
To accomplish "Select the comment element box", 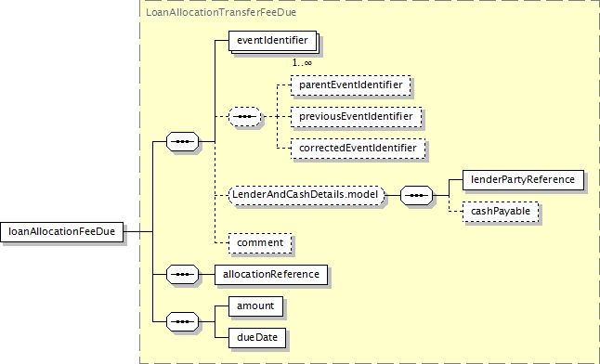I will coord(260,243).
